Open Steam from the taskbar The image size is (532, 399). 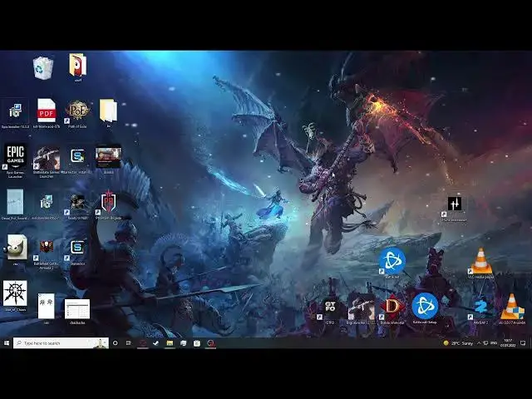[x=155, y=343]
